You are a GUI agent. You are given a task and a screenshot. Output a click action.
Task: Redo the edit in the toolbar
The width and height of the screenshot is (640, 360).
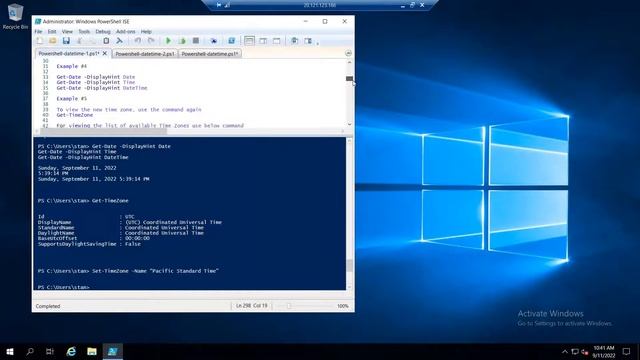[151, 41]
